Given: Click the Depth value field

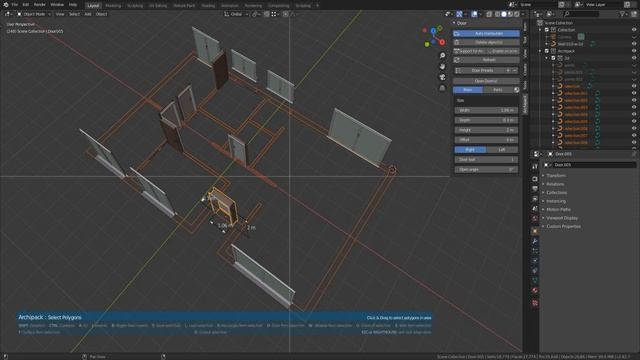Looking at the screenshot, I should point(486,120).
